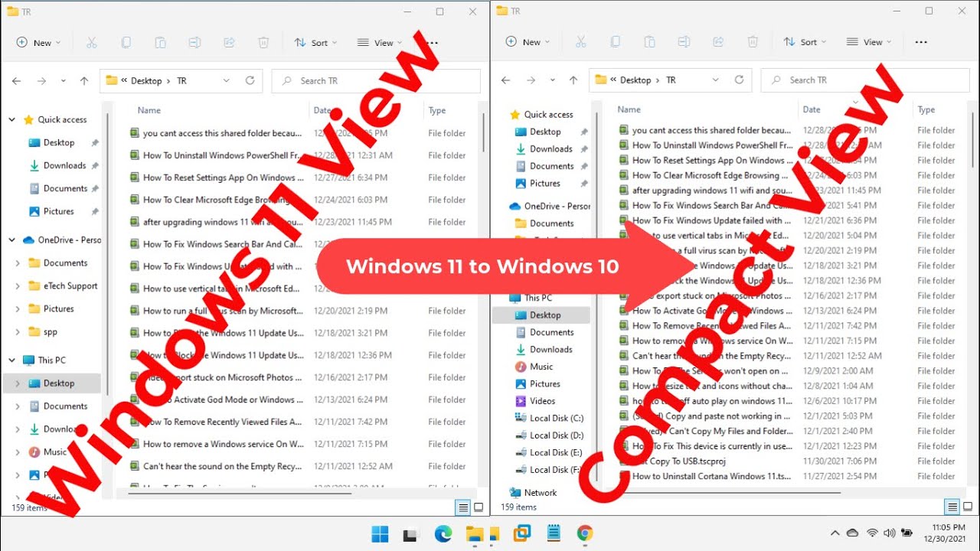Click the Delete trash icon in left window
The width and height of the screenshot is (980, 551).
pos(263,43)
